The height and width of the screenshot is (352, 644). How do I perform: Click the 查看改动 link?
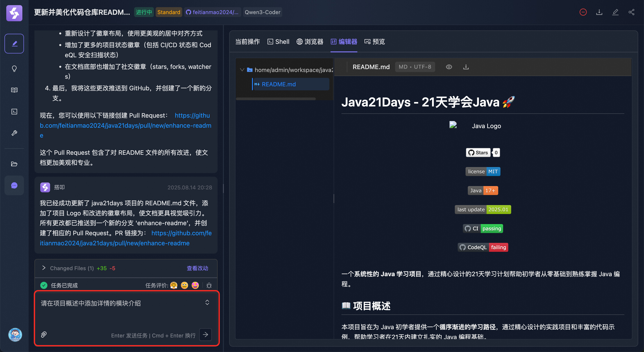[x=197, y=268]
